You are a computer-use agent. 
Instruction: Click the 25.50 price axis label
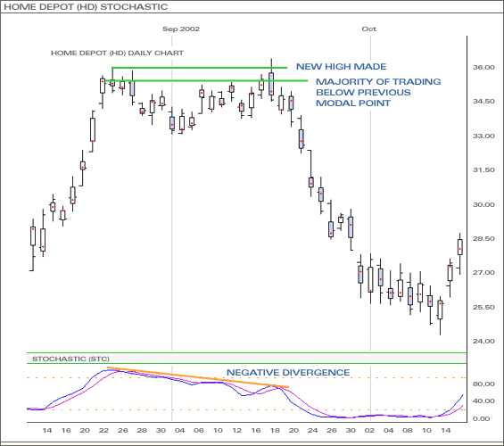pyautogui.click(x=483, y=307)
